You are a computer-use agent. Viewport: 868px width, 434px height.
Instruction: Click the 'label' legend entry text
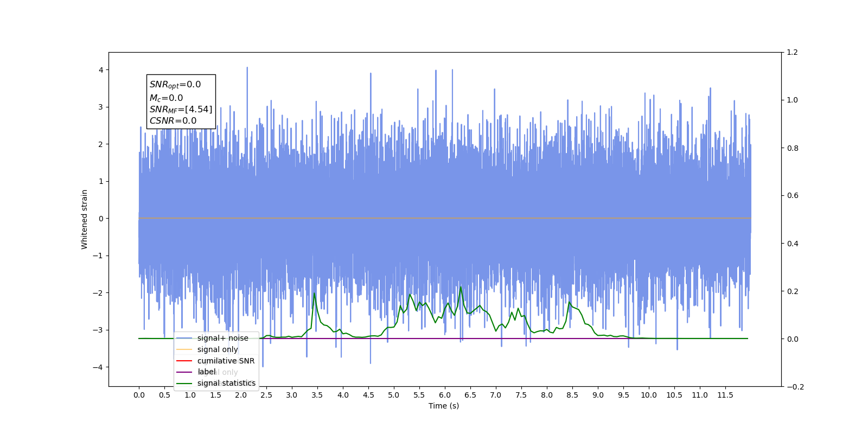pos(206,372)
